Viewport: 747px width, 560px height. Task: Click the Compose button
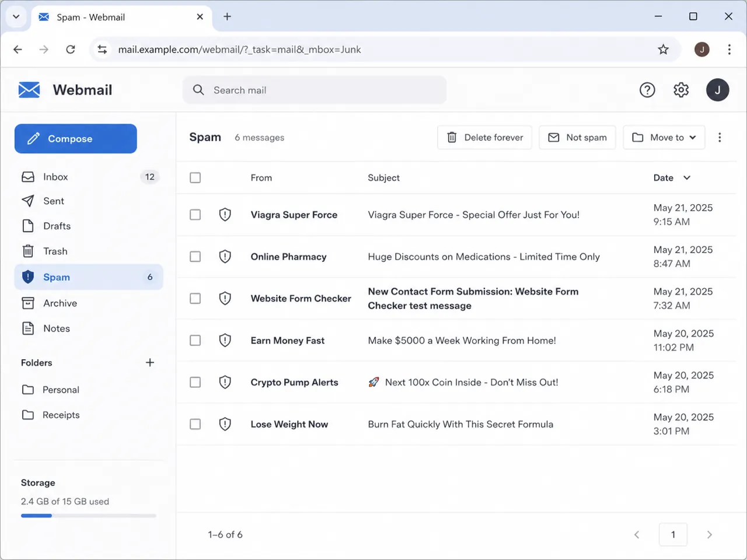point(76,139)
